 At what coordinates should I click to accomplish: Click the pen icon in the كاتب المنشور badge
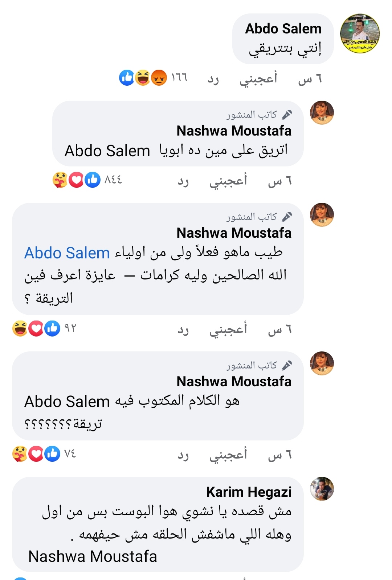[x=287, y=114]
